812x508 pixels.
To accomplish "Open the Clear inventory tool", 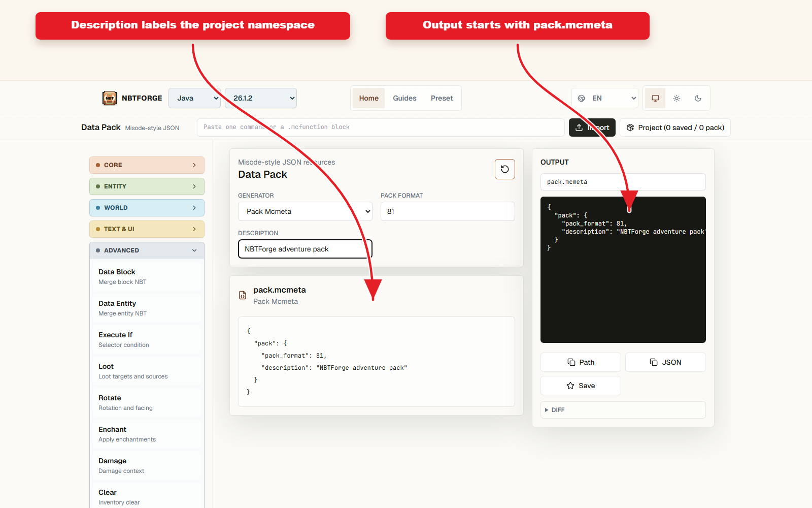I will point(147,497).
